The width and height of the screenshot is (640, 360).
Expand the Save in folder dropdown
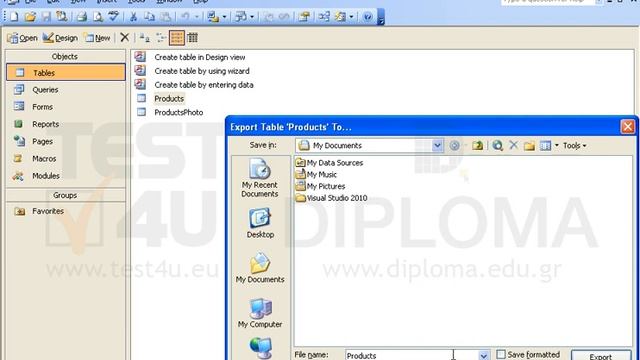pyautogui.click(x=437, y=145)
